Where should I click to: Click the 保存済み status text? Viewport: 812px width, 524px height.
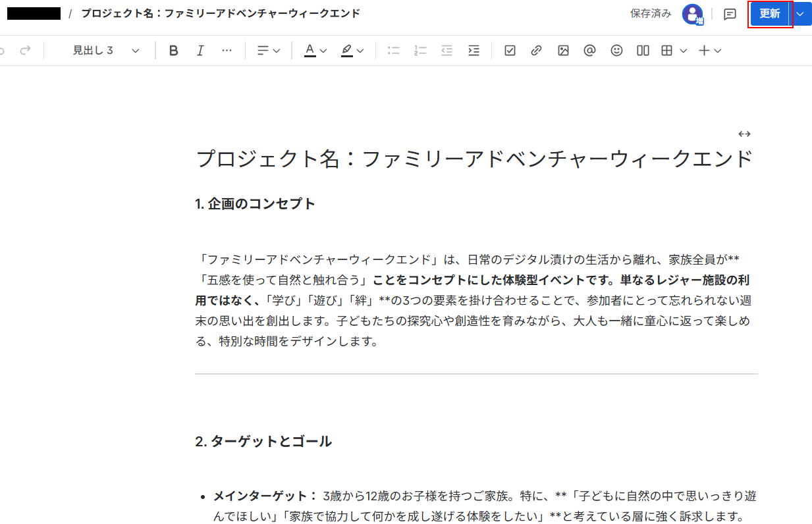click(651, 13)
